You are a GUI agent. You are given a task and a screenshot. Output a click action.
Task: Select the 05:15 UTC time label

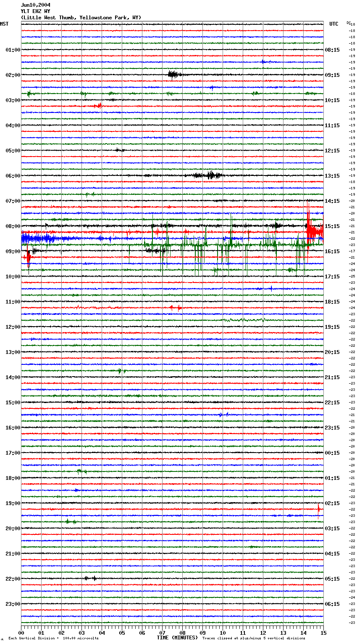point(332,579)
